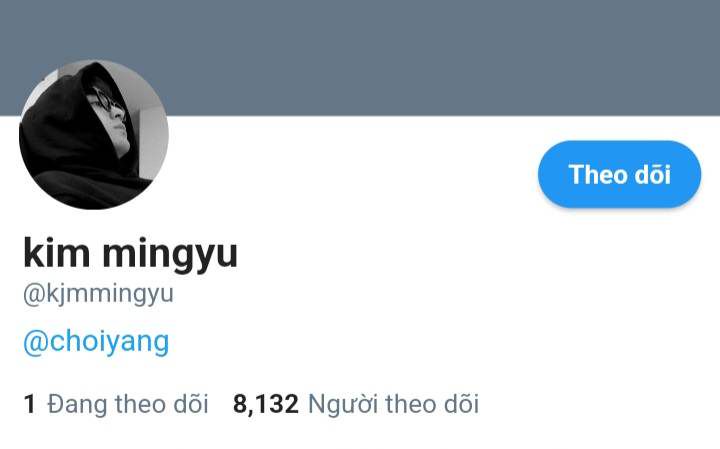This screenshot has height=449, width=720.
Task: Follow kim mingyu with the blue button
Action: point(619,174)
